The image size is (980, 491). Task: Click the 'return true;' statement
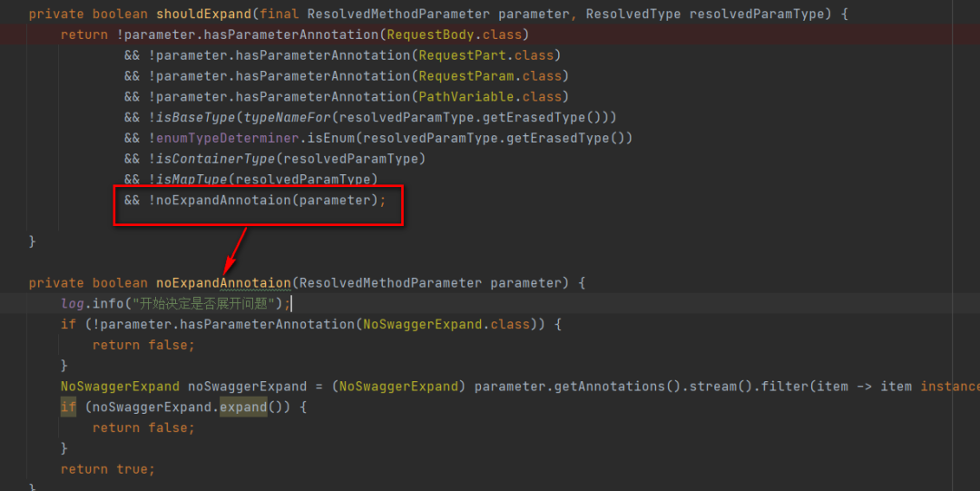(x=108, y=469)
